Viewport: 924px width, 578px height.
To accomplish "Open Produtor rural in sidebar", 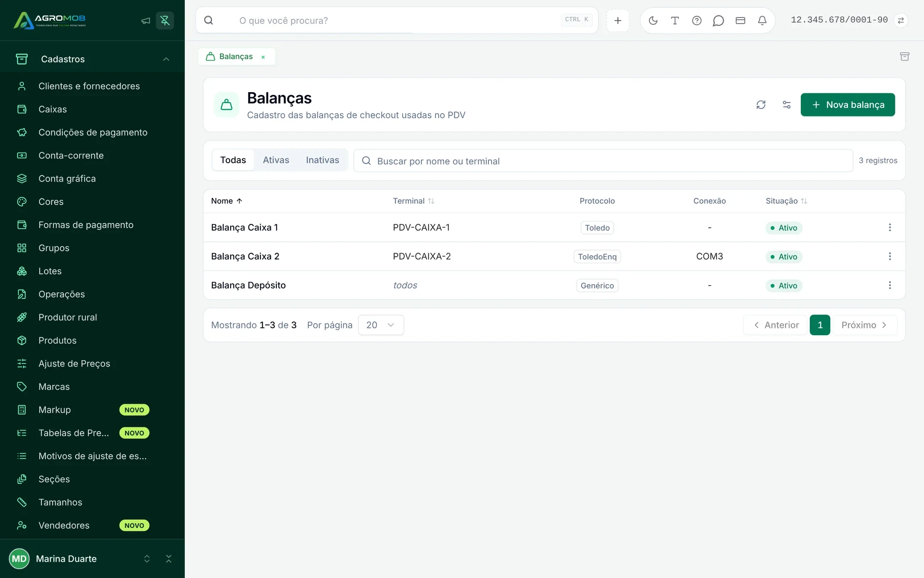I will tap(68, 317).
